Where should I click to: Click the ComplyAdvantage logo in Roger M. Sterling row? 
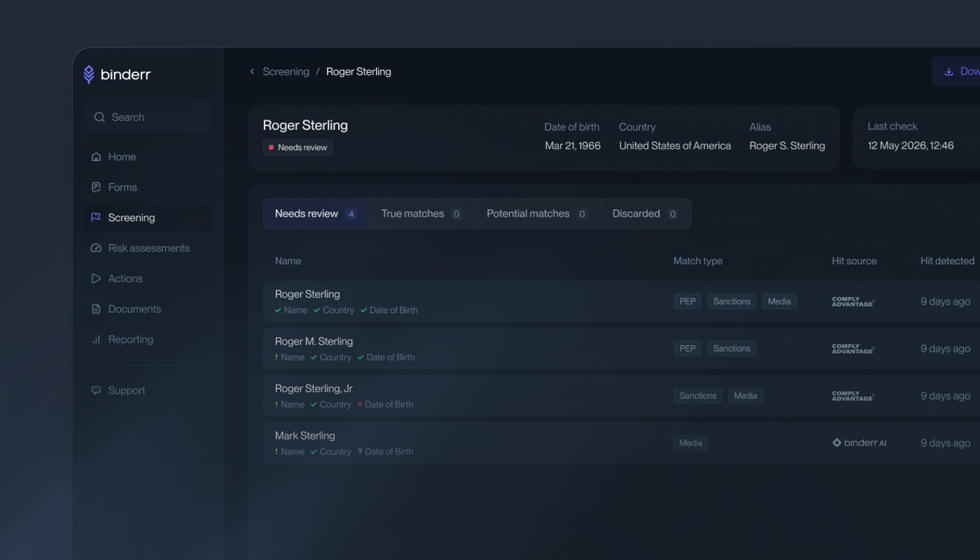(853, 349)
